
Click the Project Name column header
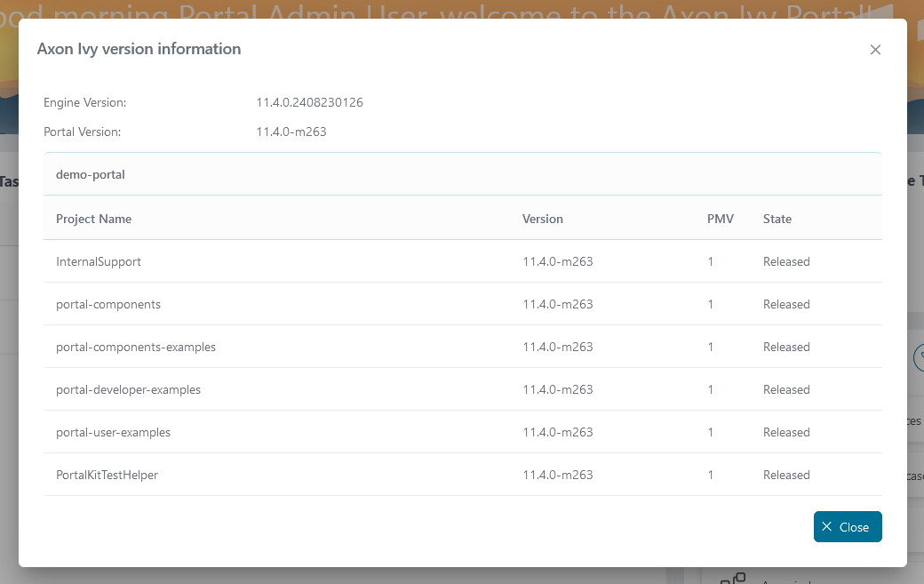[x=93, y=219]
